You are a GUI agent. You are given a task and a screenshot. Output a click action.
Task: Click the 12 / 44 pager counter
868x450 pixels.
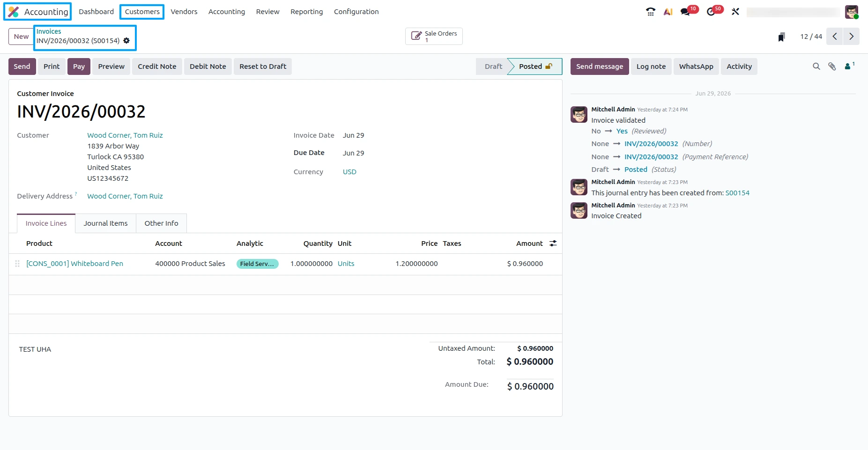tap(811, 37)
